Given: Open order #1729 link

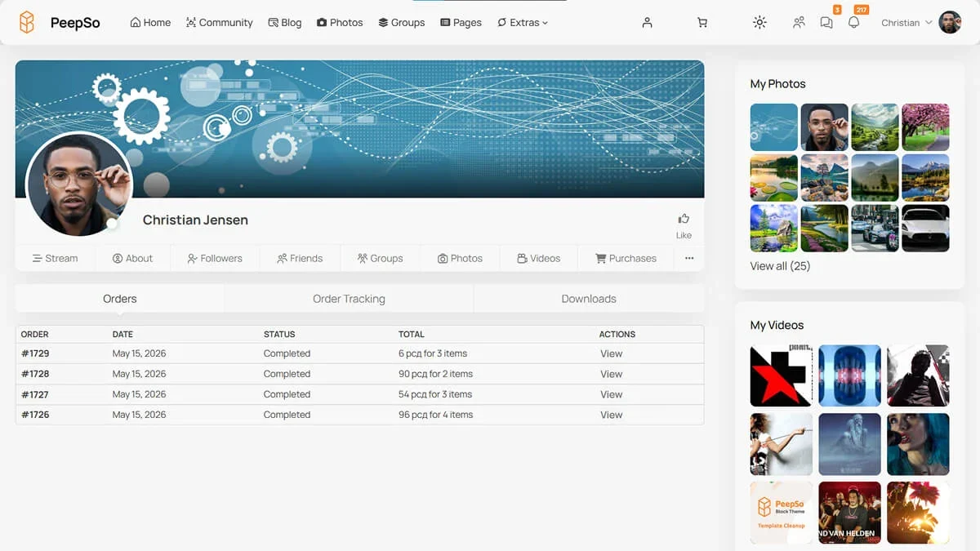Looking at the screenshot, I should pyautogui.click(x=35, y=353).
